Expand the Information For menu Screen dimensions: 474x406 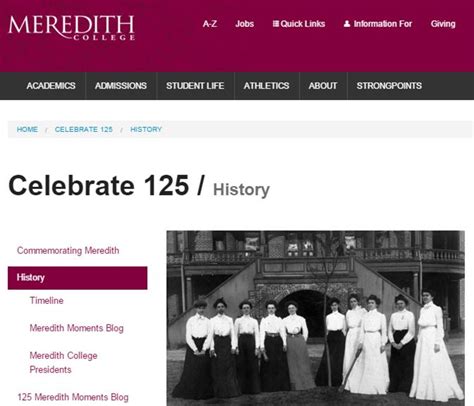tap(378, 24)
